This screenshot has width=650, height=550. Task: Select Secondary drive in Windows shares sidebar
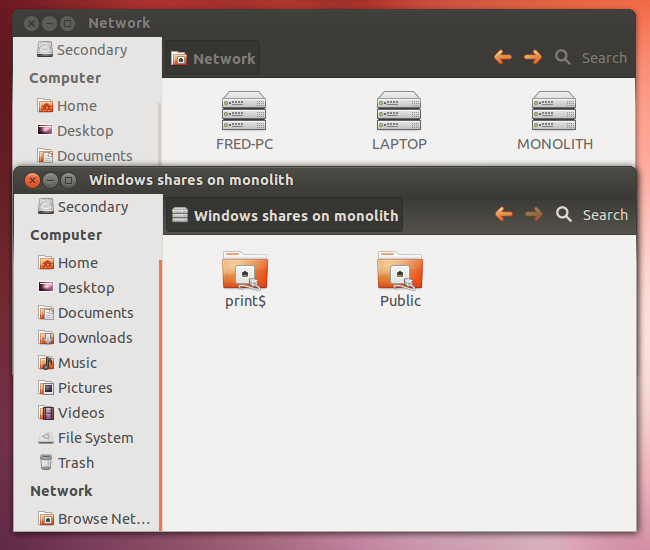(83, 206)
